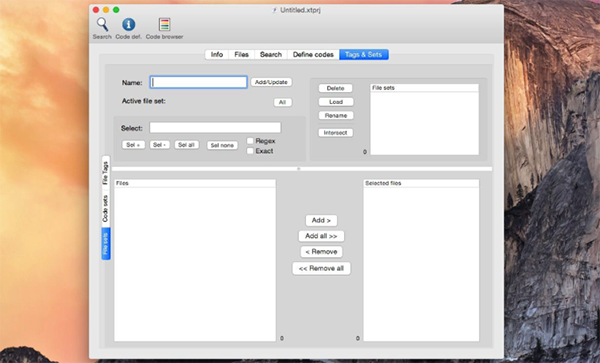
Task: Click the Intersect button
Action: 336,133
